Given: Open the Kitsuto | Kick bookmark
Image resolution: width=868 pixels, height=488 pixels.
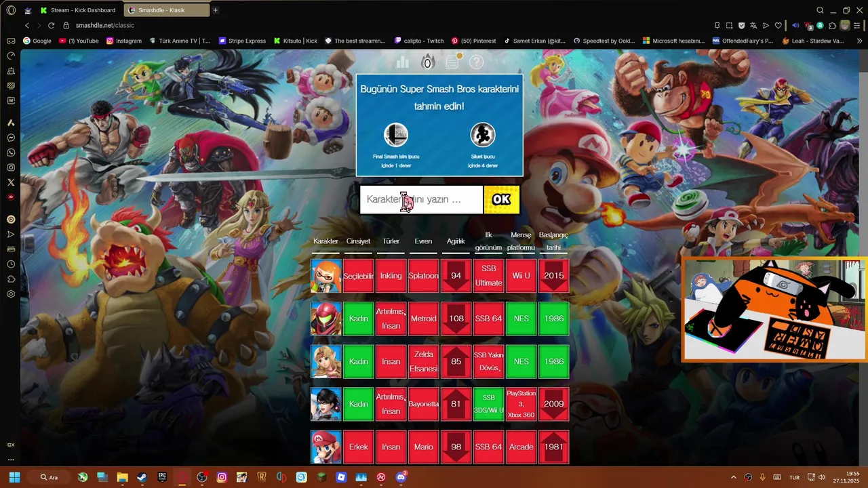Looking at the screenshot, I should tap(296, 41).
